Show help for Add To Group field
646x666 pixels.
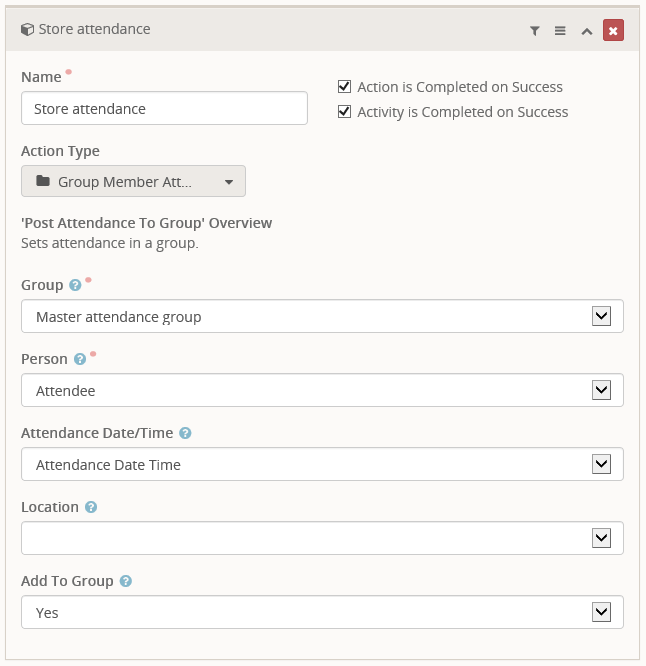tap(126, 582)
